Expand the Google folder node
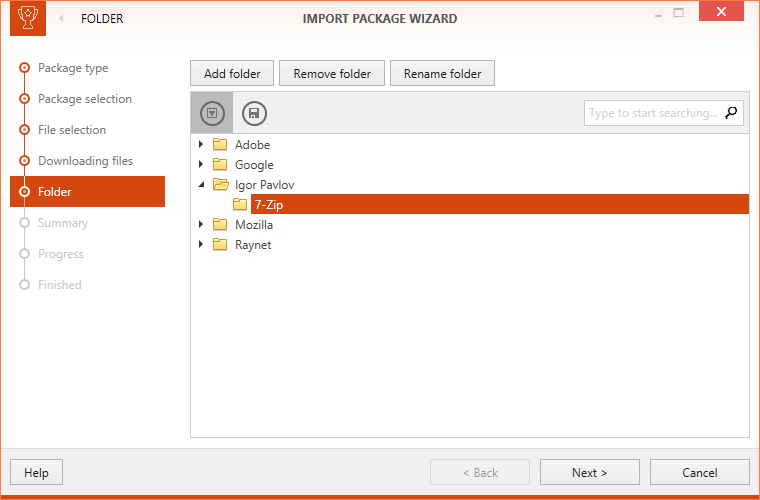The width and height of the screenshot is (760, 500). (x=201, y=164)
